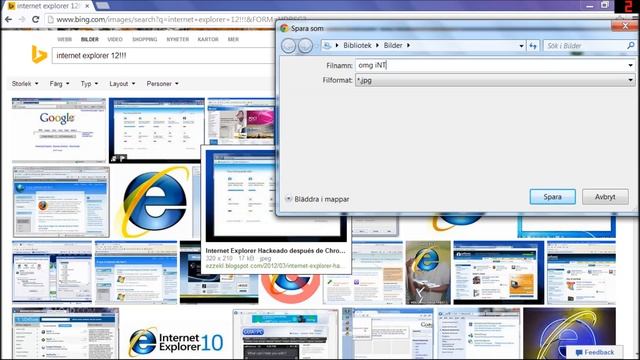
Task: Click back arrow in Spara som dialog
Action: point(289,46)
